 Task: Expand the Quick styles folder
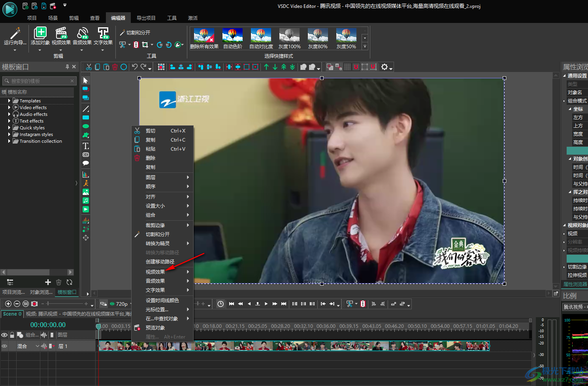pos(9,128)
